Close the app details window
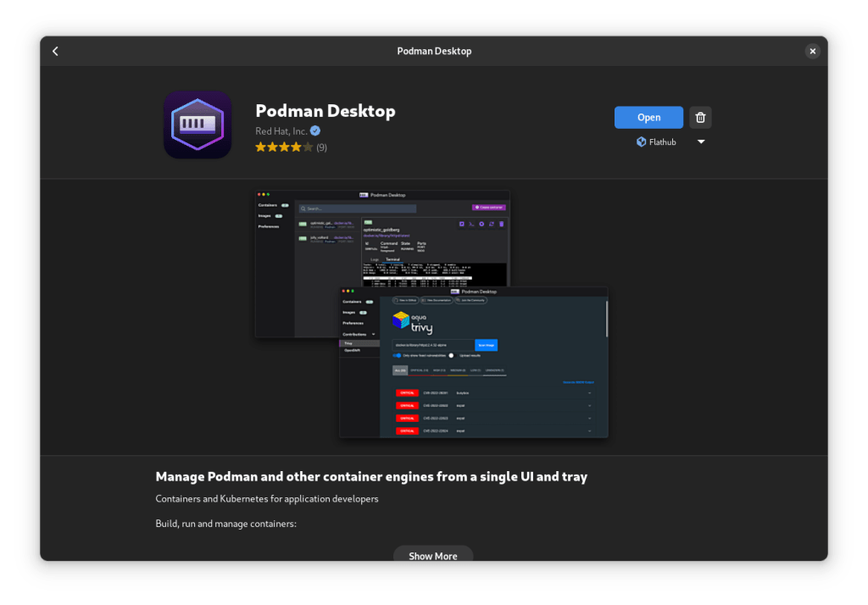The width and height of the screenshot is (868, 605). click(812, 51)
